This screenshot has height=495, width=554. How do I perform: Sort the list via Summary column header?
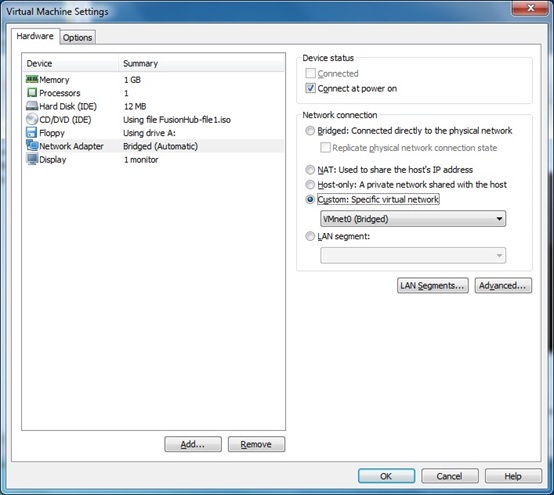201,64
